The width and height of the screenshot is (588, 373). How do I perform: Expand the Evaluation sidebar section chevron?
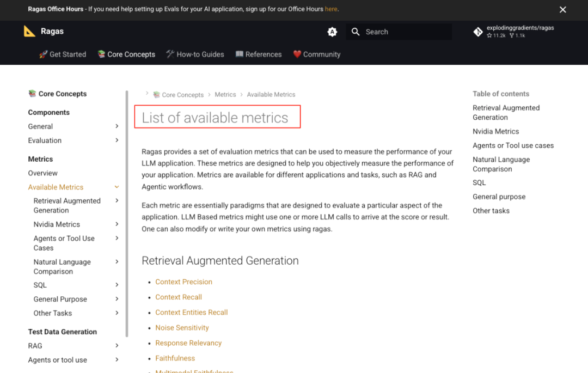pyautogui.click(x=117, y=140)
